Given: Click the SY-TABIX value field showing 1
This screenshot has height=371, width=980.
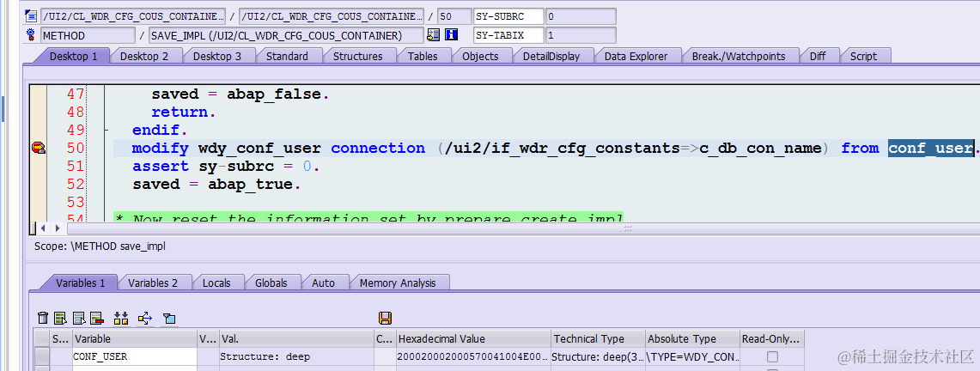Looking at the screenshot, I should click(581, 35).
